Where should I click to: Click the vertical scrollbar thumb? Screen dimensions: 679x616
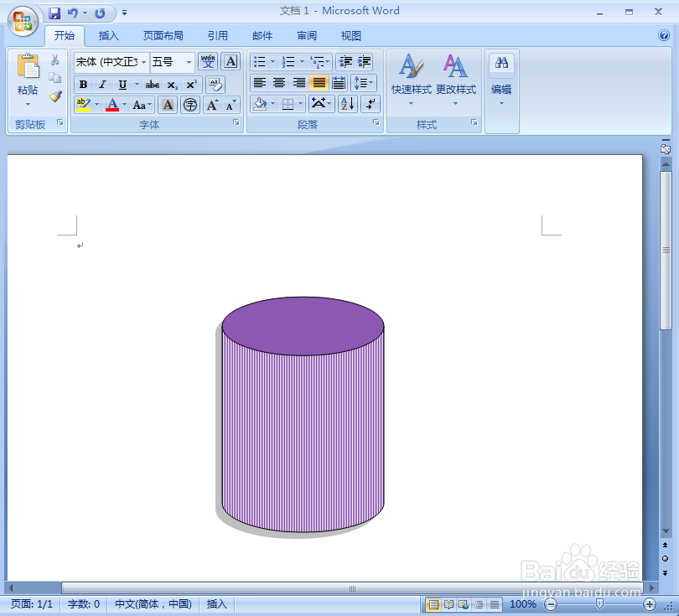[666, 251]
